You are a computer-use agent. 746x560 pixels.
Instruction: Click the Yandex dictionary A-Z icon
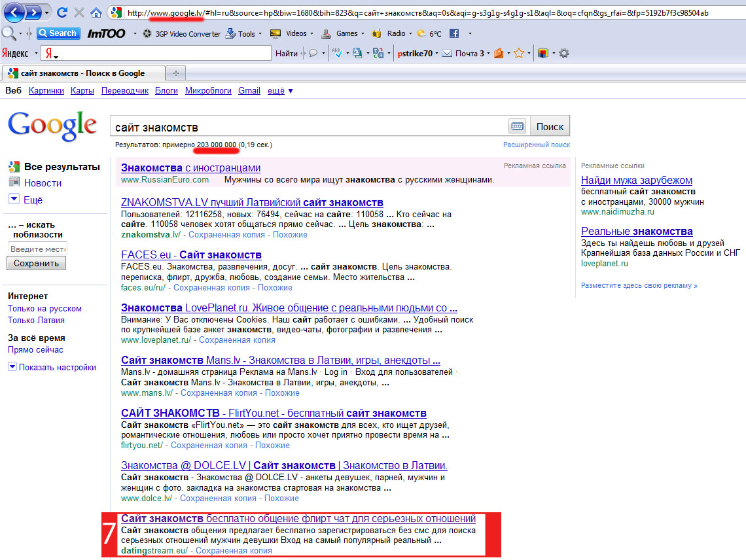[357, 53]
